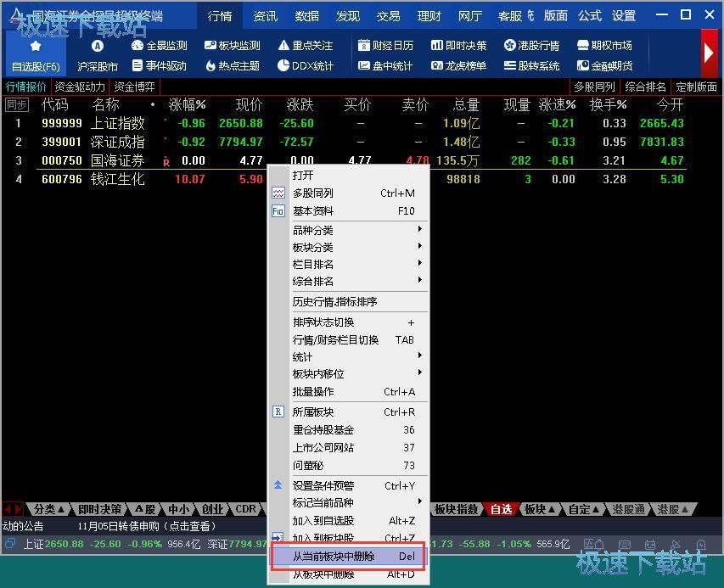This screenshot has height=588, width=724.
Task: Click 11月05日转债申购 notice link
Action: point(146,526)
